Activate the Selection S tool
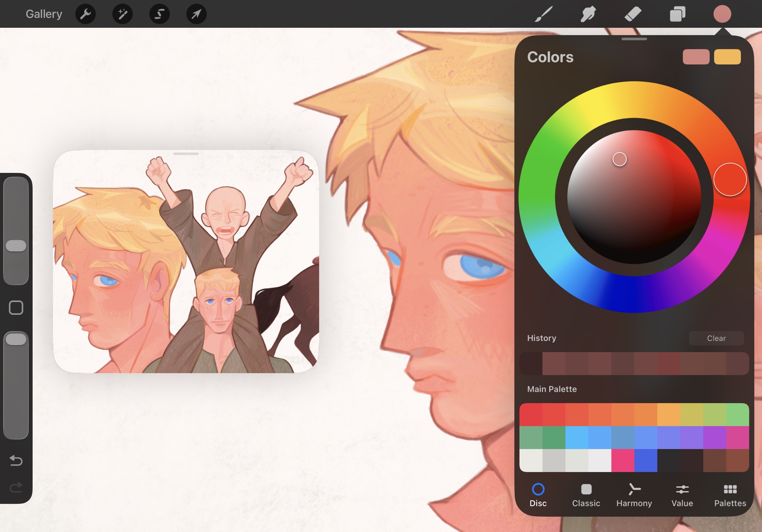Viewport: 762px width, 532px height. [x=159, y=14]
